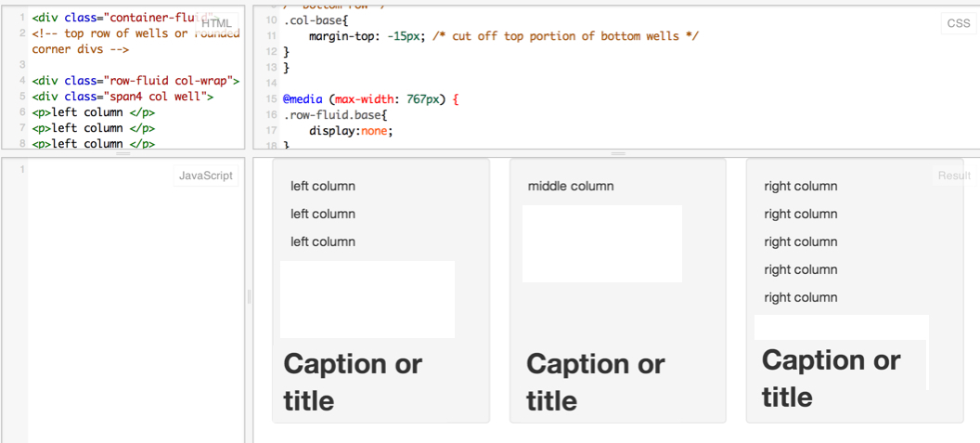Click the JavaScript panel label
The image size is (980, 443).
(206, 176)
